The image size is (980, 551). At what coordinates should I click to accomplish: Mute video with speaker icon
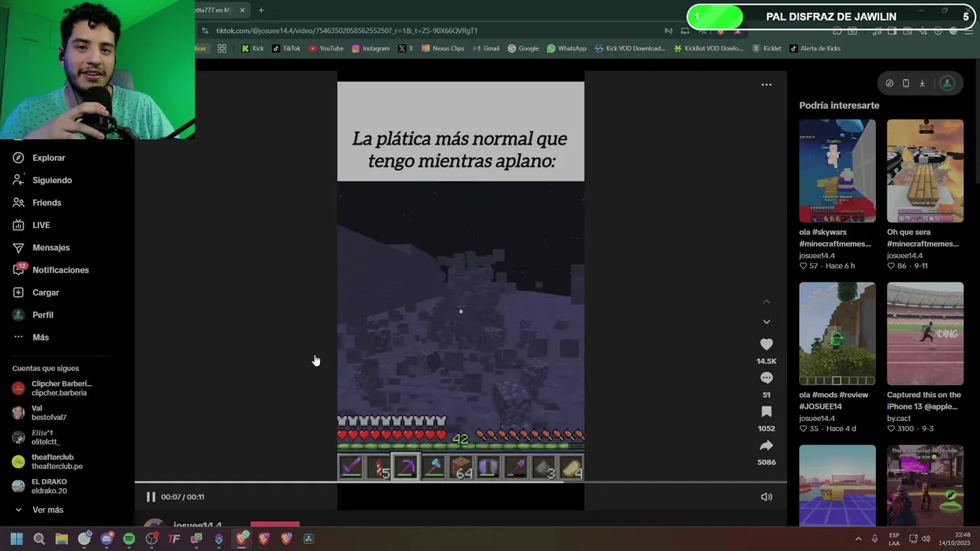coord(766,497)
